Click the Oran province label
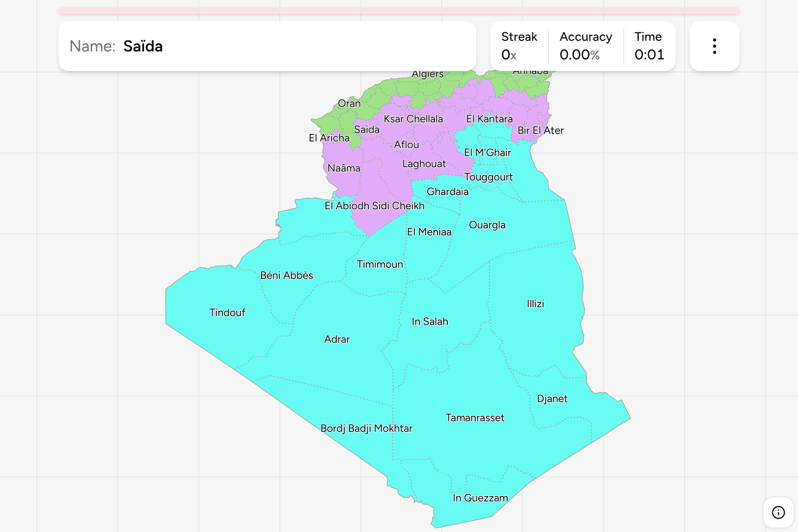The height and width of the screenshot is (532, 798). 349,103
